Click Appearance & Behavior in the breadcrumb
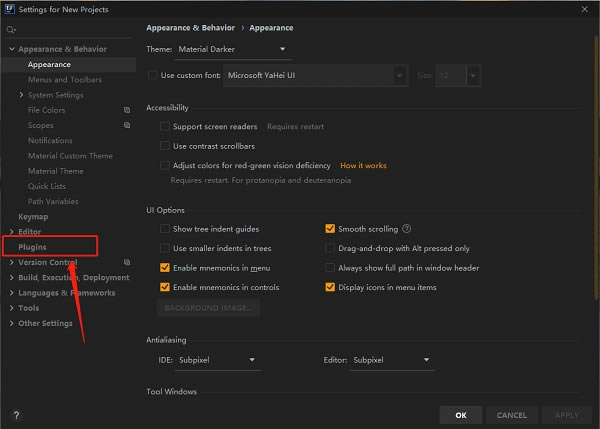This screenshot has height=429, width=600. pyautogui.click(x=191, y=28)
